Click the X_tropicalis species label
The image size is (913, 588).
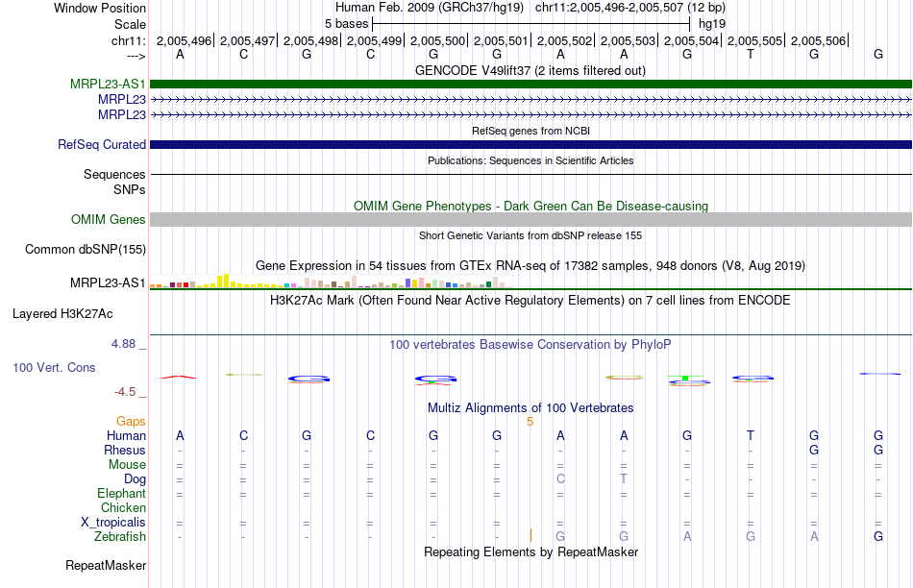[113, 523]
